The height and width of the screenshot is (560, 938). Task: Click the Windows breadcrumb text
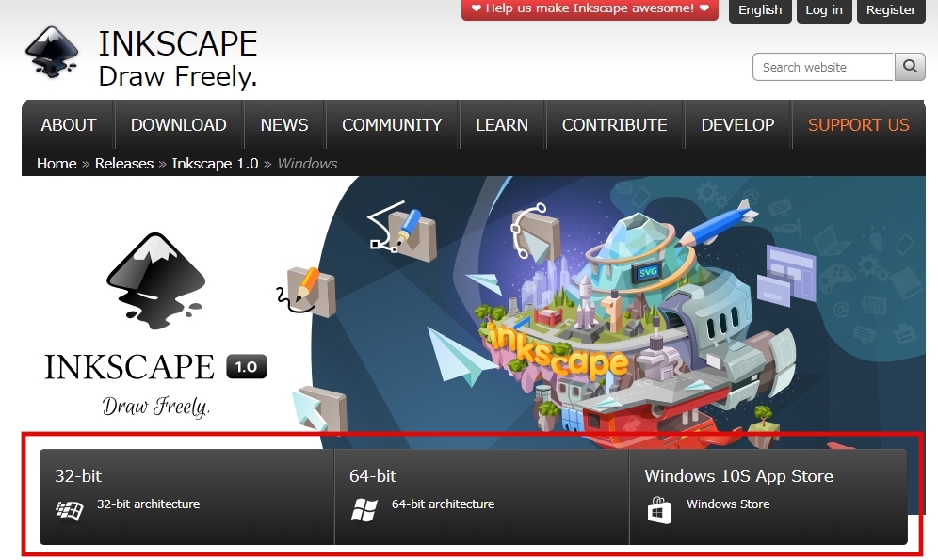pyautogui.click(x=307, y=163)
